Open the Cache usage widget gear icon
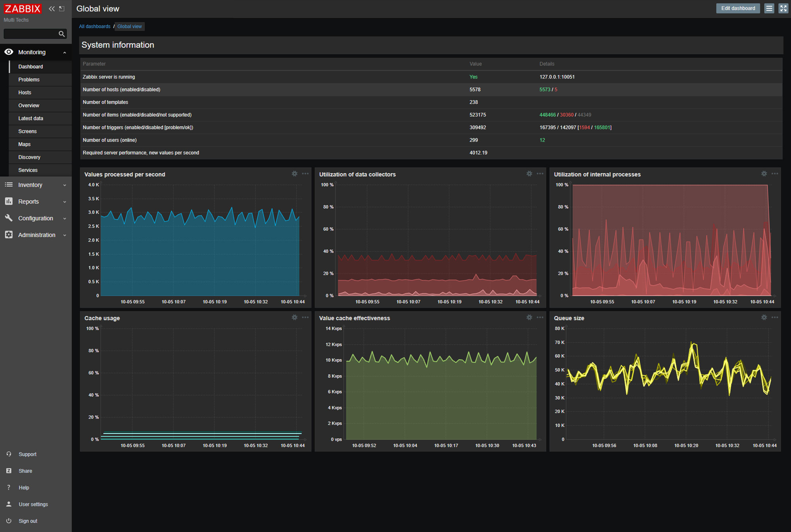Viewport: 791px width, 532px height. [x=294, y=317]
